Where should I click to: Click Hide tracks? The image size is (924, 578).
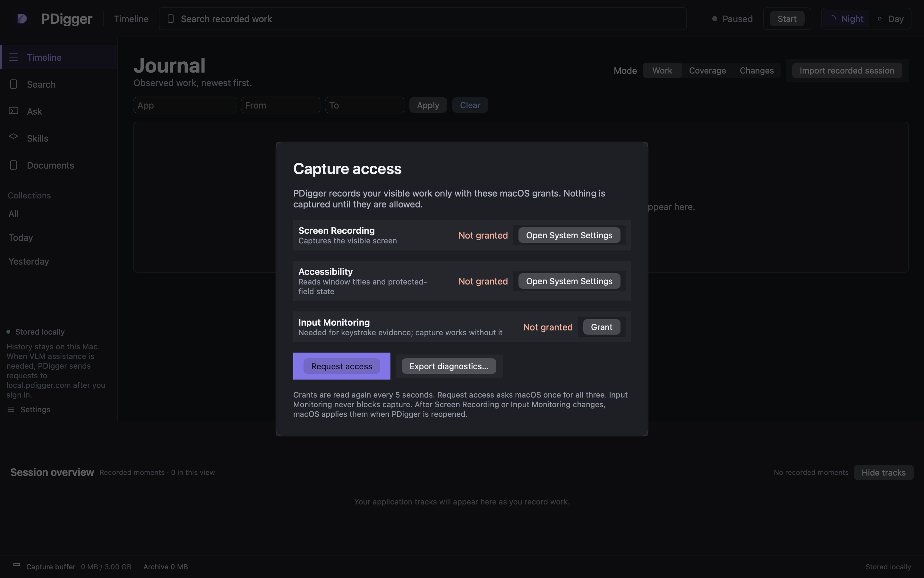(x=883, y=472)
